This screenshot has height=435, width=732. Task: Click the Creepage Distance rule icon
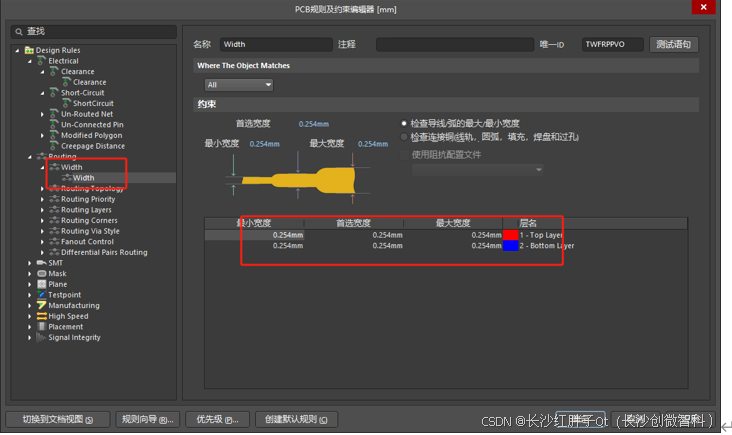[x=54, y=146]
